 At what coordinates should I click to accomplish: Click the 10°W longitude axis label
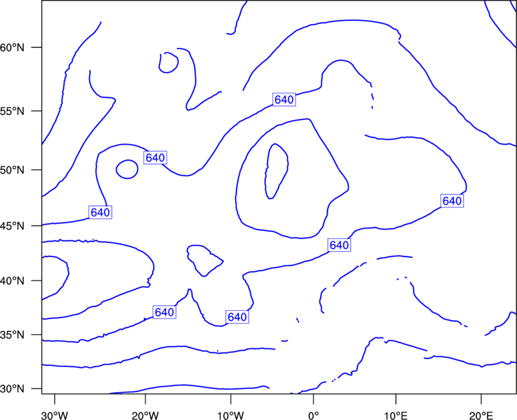[231, 415]
